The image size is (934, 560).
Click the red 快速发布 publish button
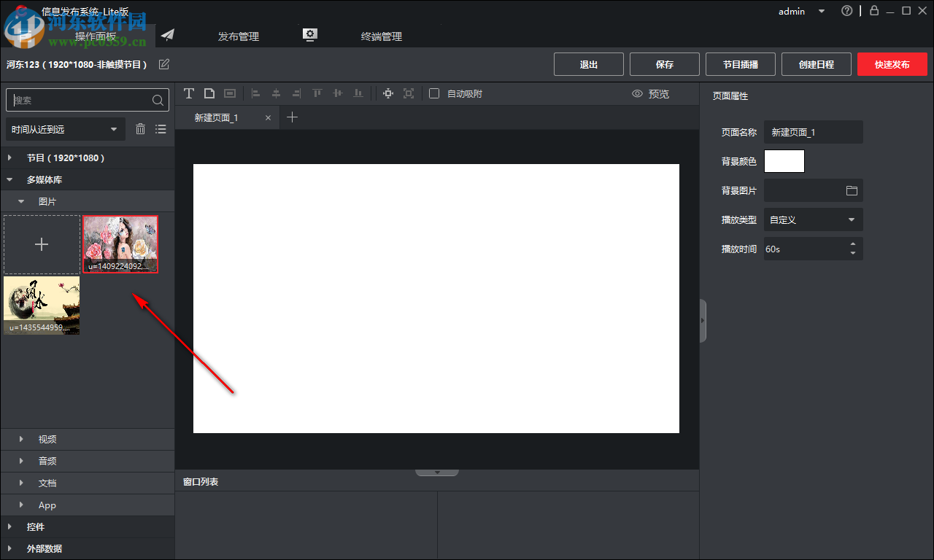click(892, 64)
